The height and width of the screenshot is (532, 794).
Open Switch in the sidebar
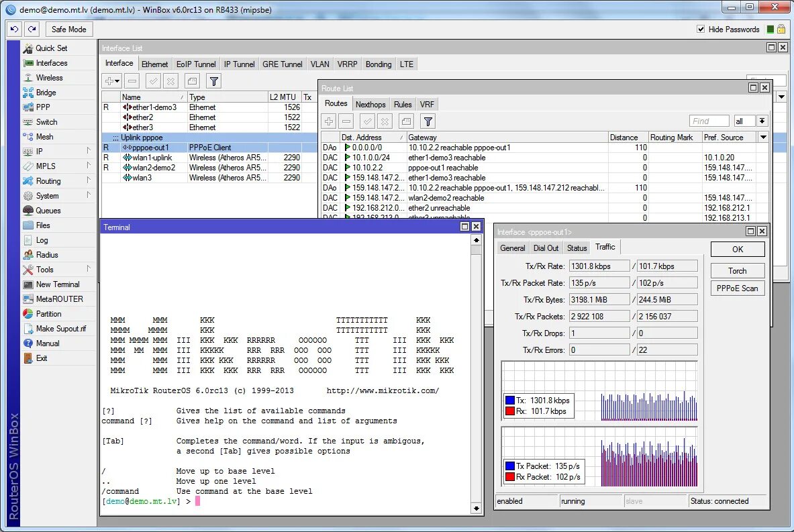[46, 121]
